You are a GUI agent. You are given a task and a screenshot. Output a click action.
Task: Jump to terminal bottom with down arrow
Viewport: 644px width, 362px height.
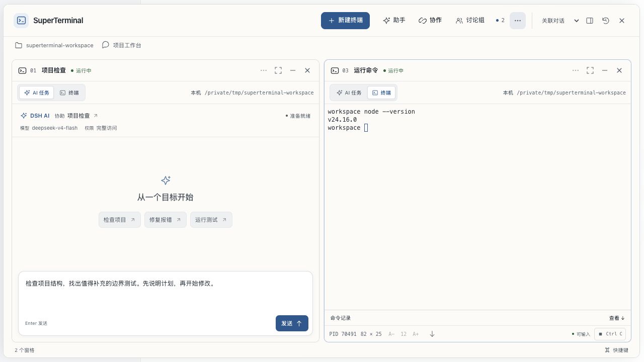point(432,334)
